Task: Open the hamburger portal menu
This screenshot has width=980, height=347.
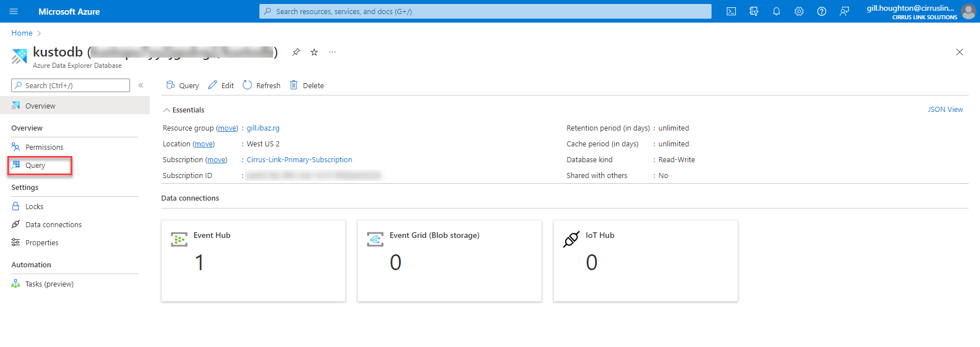Action: click(14, 11)
